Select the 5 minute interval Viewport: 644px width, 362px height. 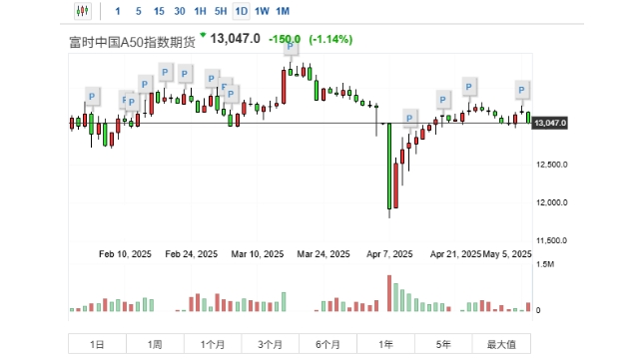tap(139, 12)
